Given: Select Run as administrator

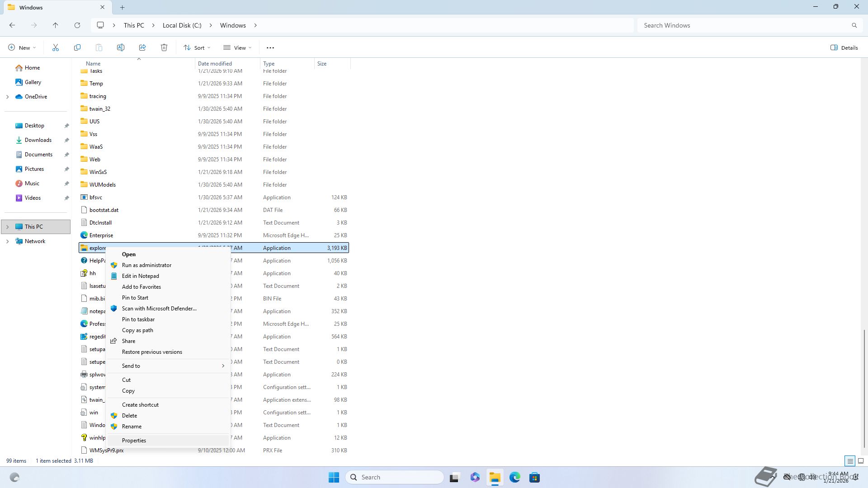Looking at the screenshot, I should [146, 265].
